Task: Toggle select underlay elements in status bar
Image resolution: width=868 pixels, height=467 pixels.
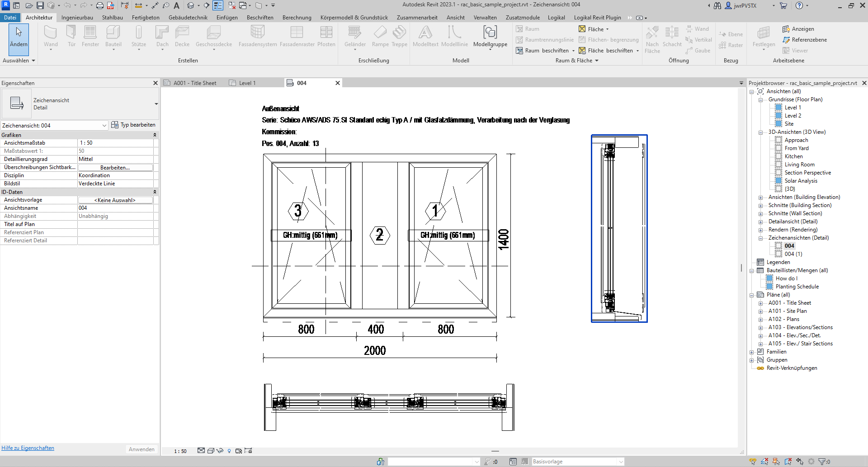Action: [764, 462]
